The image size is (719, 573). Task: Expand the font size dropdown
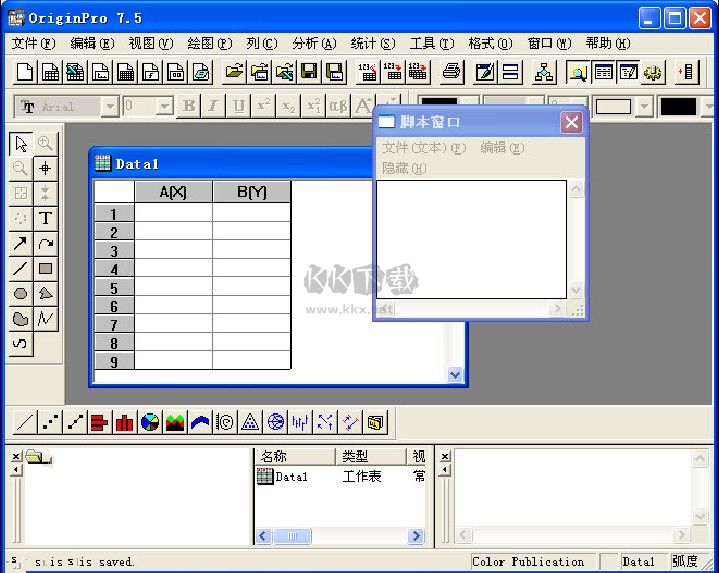click(x=165, y=106)
